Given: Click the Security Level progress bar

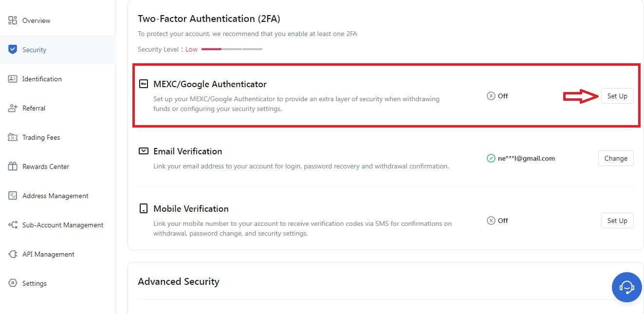Looking at the screenshot, I should pyautogui.click(x=232, y=49).
